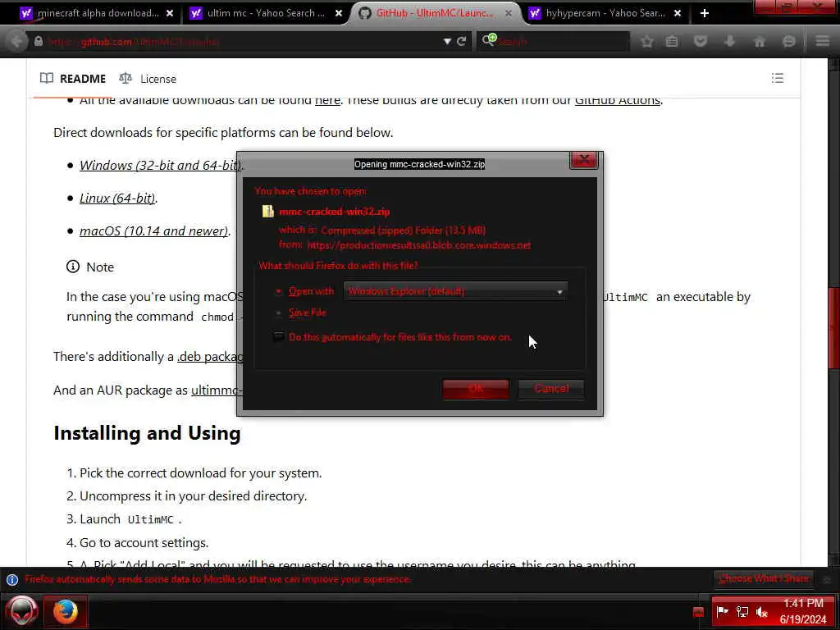
Task: Click the page vertical scrollbar thumb
Action: point(833,328)
